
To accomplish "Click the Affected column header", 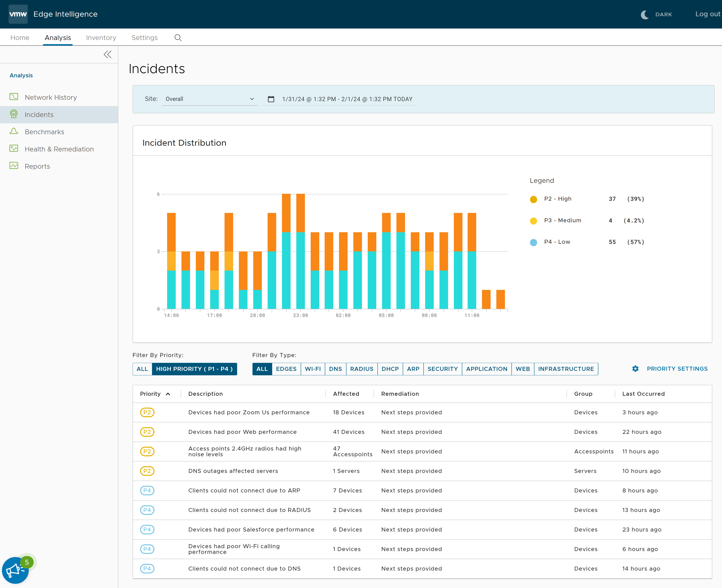I will [x=346, y=394].
